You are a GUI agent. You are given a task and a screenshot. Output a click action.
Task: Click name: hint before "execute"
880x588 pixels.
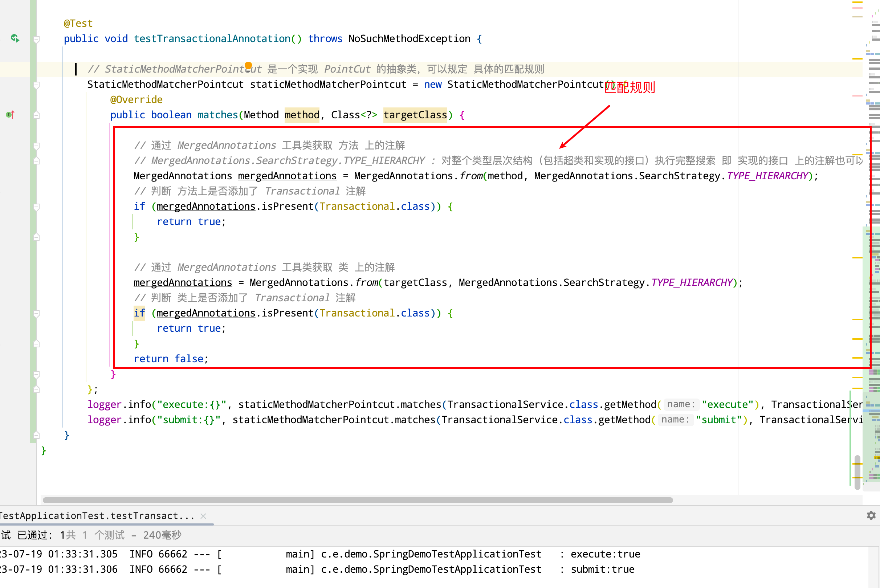[681, 404]
